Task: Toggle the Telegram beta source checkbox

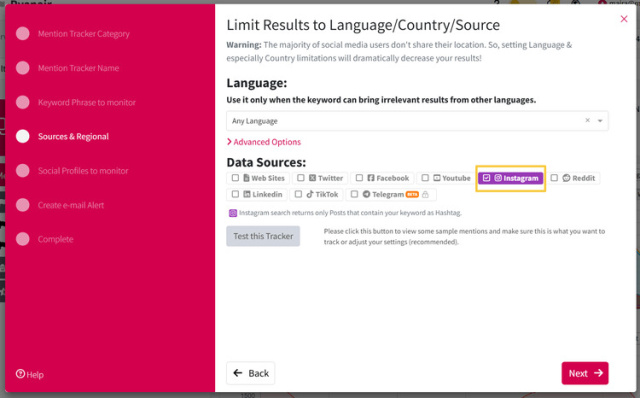Action: pos(354,194)
